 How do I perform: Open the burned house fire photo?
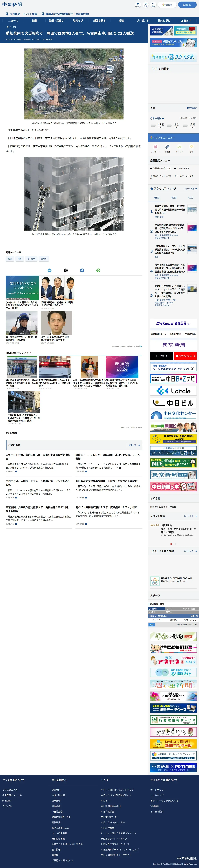(74, 84)
